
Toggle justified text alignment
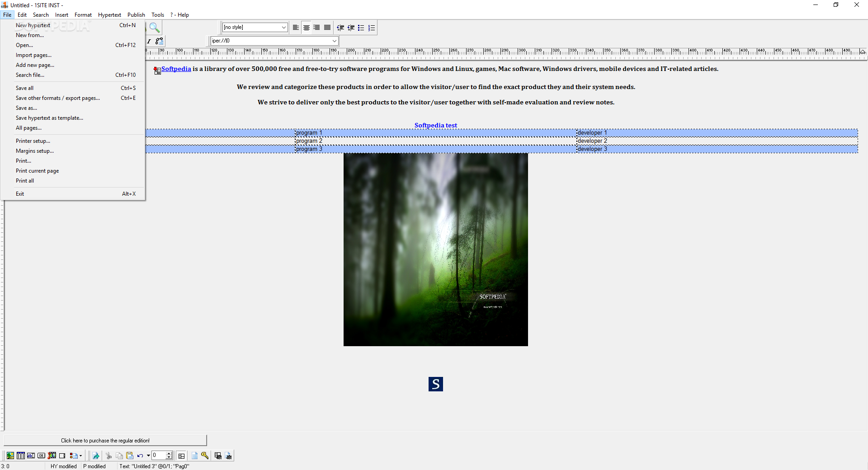(x=327, y=28)
